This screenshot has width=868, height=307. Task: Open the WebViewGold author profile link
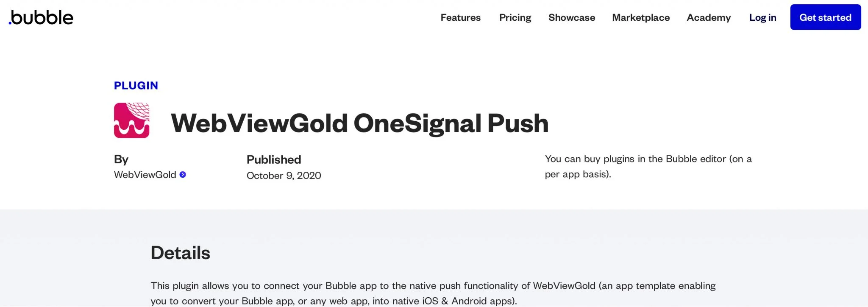(x=145, y=174)
